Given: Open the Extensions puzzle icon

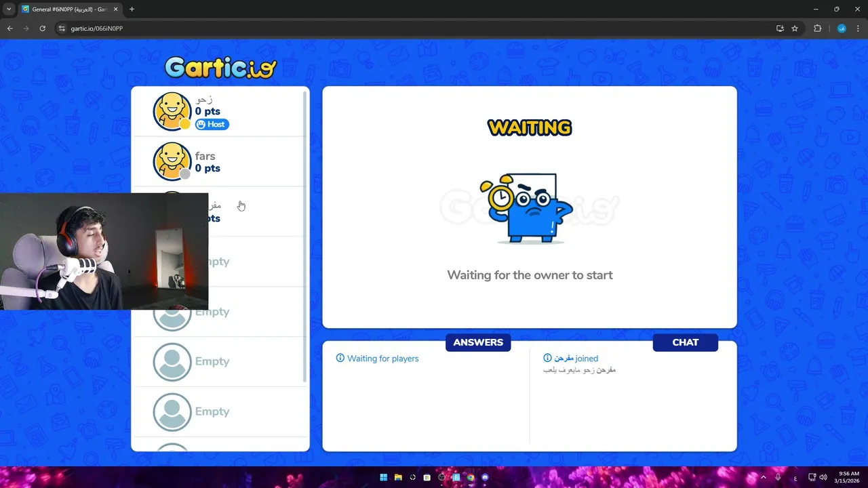Looking at the screenshot, I should pyautogui.click(x=817, y=28).
